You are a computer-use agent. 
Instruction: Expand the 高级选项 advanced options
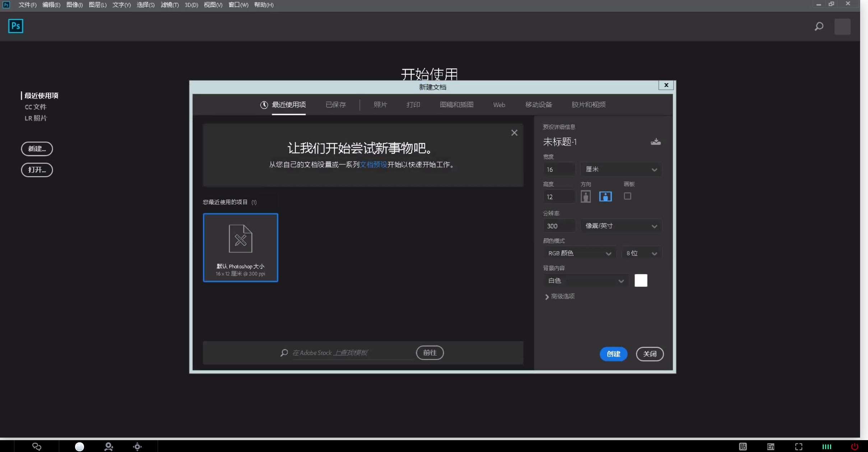tap(560, 296)
